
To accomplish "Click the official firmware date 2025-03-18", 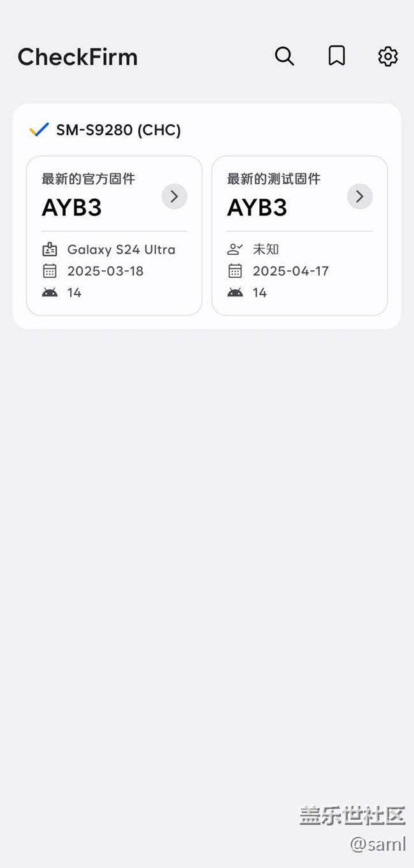I will [106, 271].
